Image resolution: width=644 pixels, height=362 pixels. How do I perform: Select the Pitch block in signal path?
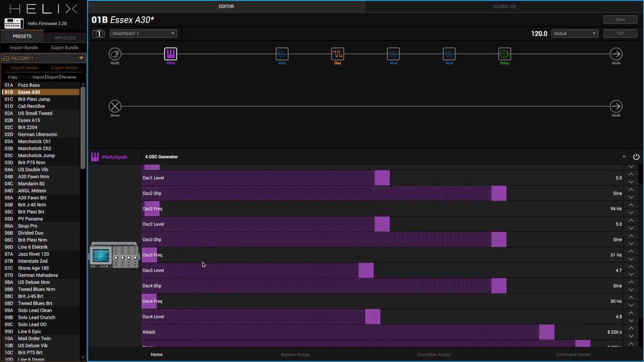pos(171,54)
